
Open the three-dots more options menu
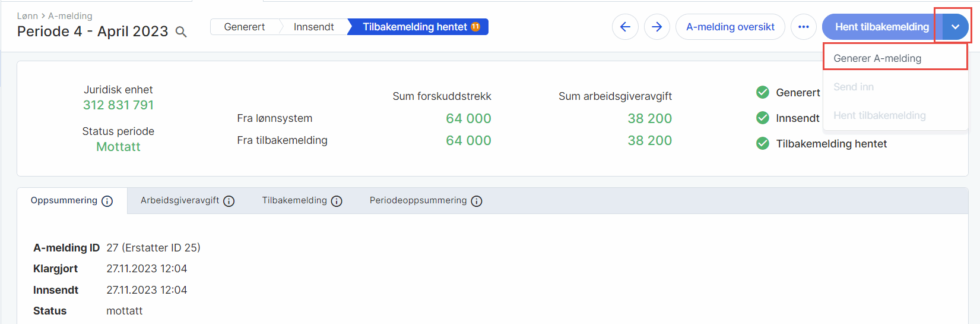click(803, 27)
